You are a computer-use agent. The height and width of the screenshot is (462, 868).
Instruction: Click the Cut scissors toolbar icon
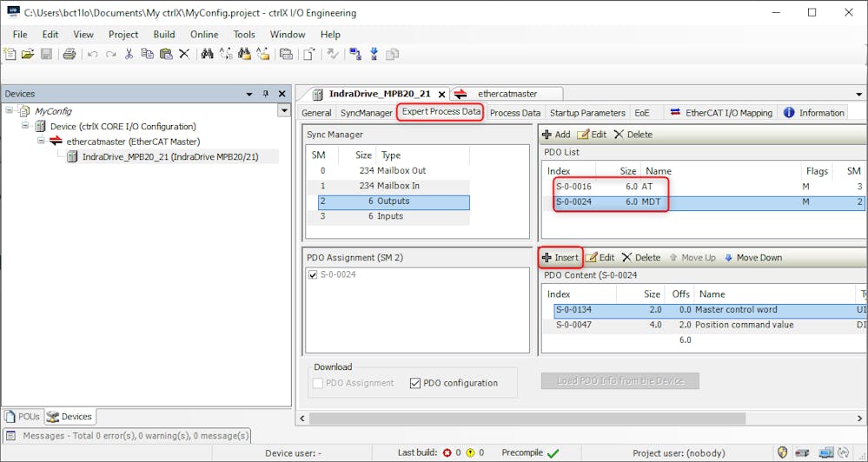click(x=129, y=54)
